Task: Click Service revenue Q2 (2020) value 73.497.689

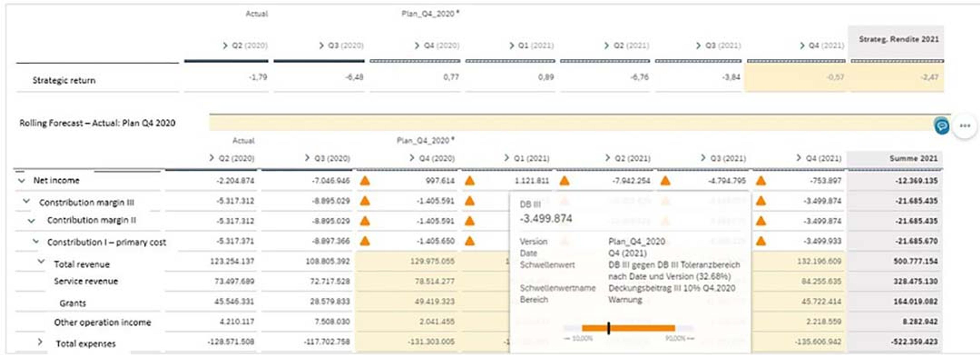Action: pyautogui.click(x=234, y=281)
